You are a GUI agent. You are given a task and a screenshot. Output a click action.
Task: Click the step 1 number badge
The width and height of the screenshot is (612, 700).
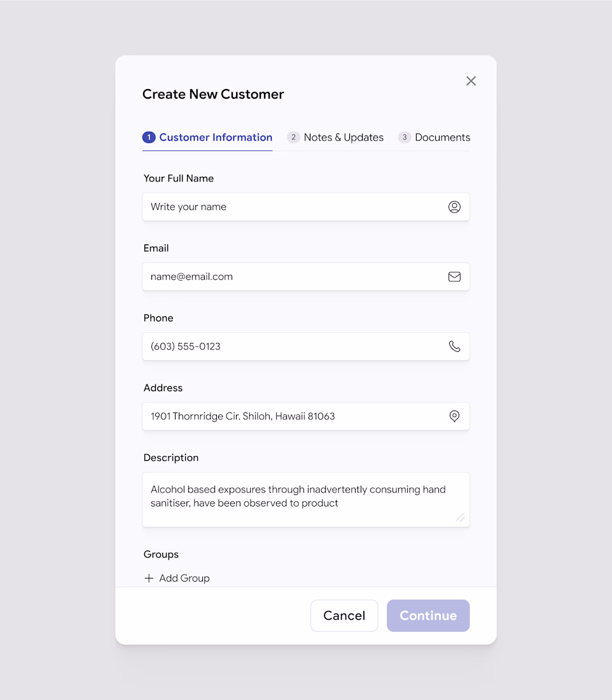(x=149, y=137)
